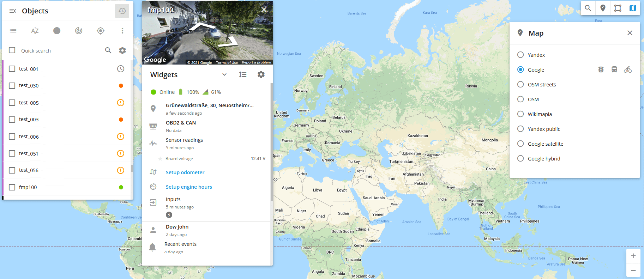Close the Map layers panel
The image size is (644, 279).
[630, 33]
